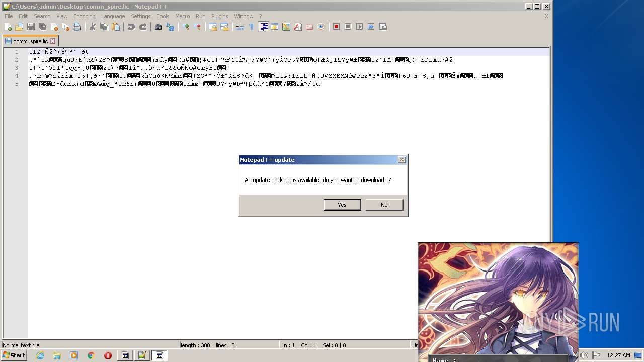Run macro multiple times icon

(371, 27)
